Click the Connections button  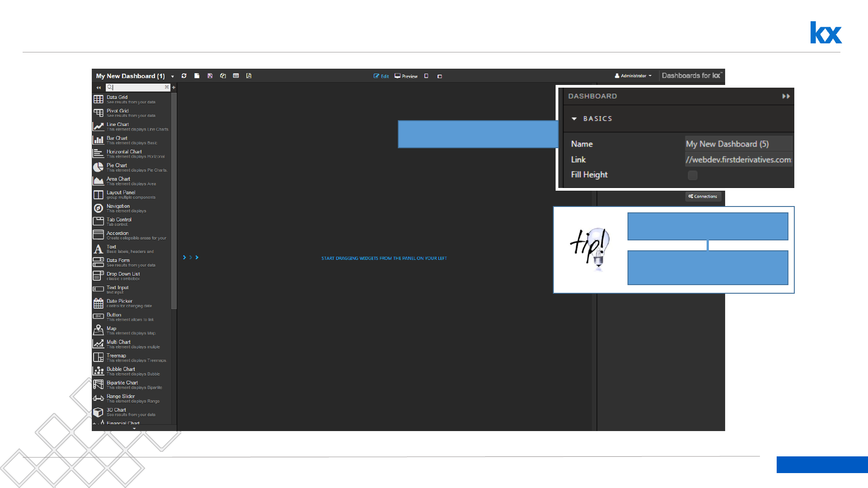pos(703,197)
